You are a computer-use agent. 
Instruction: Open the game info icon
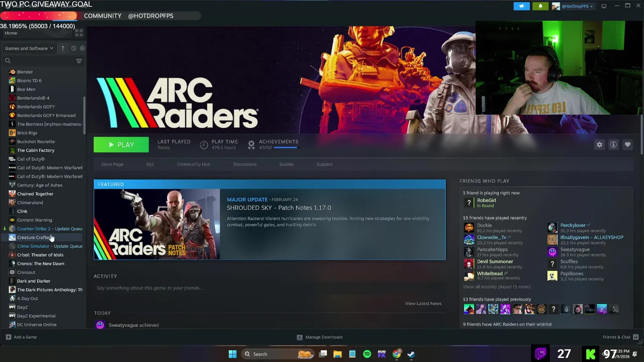[613, 145]
